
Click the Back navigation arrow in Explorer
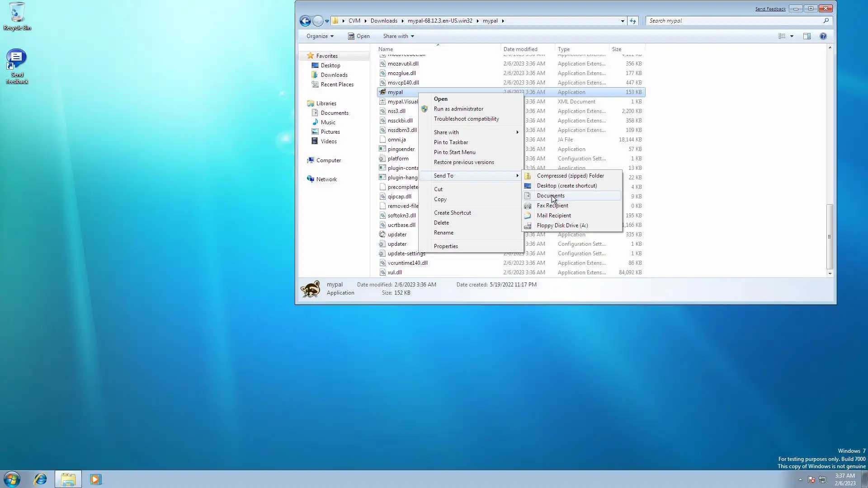tap(305, 21)
